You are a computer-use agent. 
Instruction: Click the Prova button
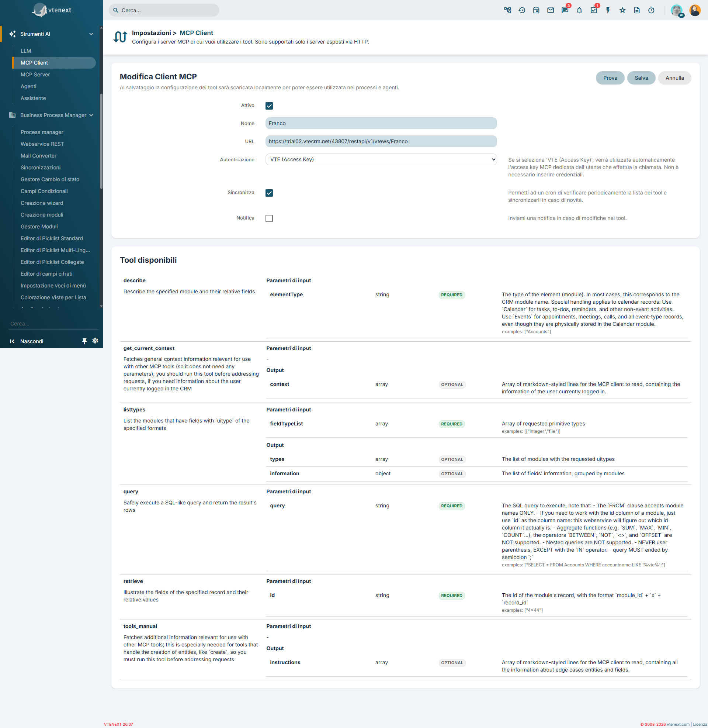click(610, 78)
